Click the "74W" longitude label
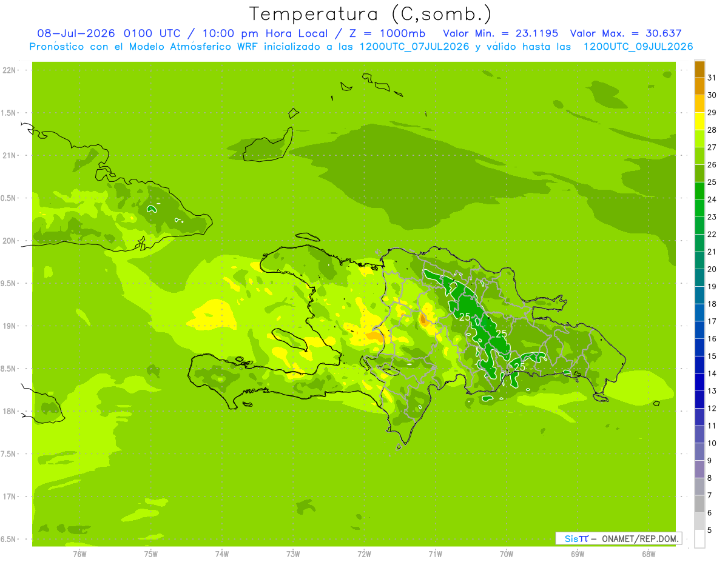Image resolution: width=728 pixels, height=562 pixels. (x=222, y=554)
